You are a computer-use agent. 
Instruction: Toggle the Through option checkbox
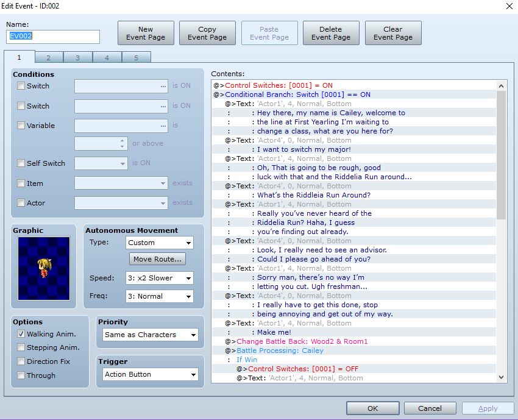(21, 375)
